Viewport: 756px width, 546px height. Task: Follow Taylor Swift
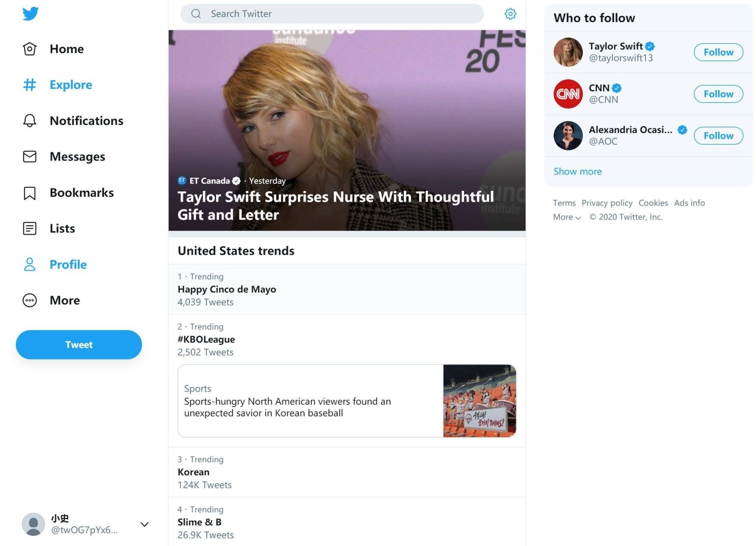click(x=718, y=52)
